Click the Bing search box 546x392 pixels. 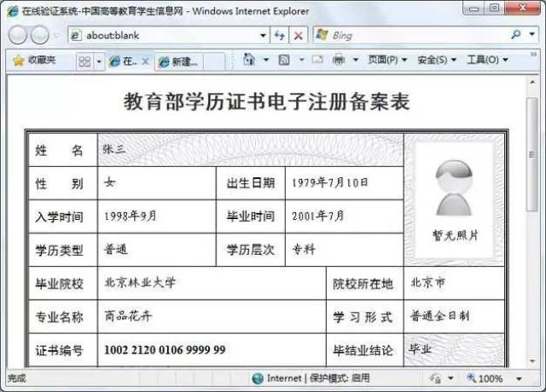(411, 35)
